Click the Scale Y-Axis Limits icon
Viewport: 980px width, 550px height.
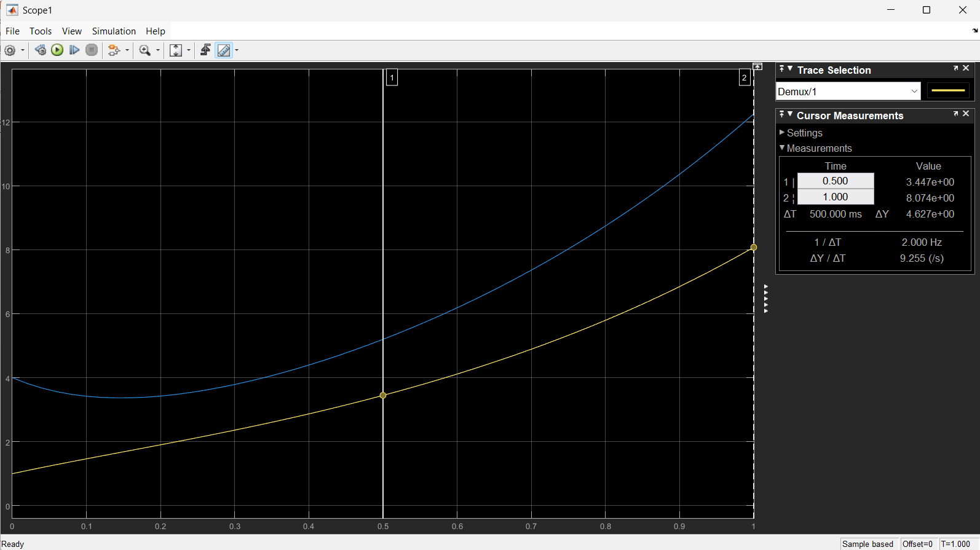pos(176,50)
